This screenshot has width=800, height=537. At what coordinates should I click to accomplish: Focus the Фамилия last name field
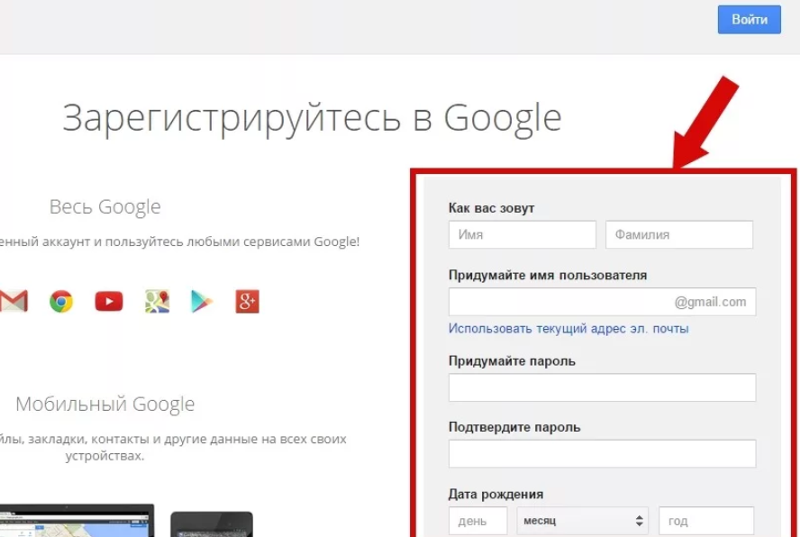pyautogui.click(x=679, y=235)
